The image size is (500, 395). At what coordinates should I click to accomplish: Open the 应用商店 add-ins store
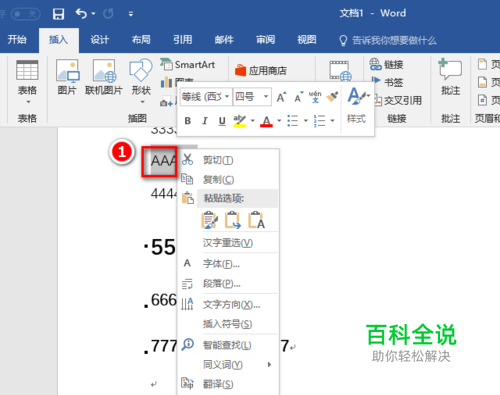tap(261, 70)
